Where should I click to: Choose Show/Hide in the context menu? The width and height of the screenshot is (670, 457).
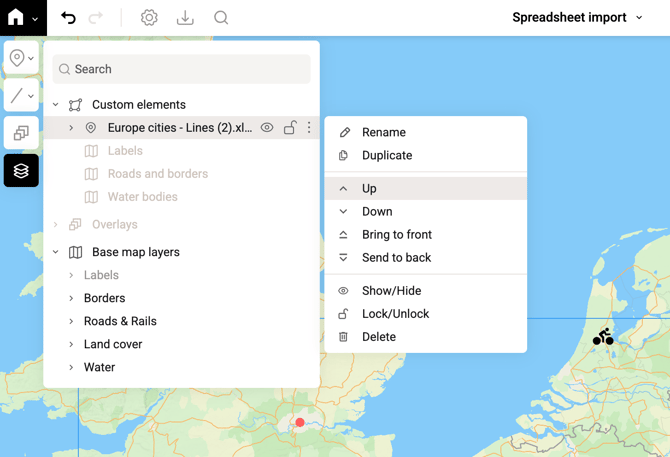(x=391, y=291)
